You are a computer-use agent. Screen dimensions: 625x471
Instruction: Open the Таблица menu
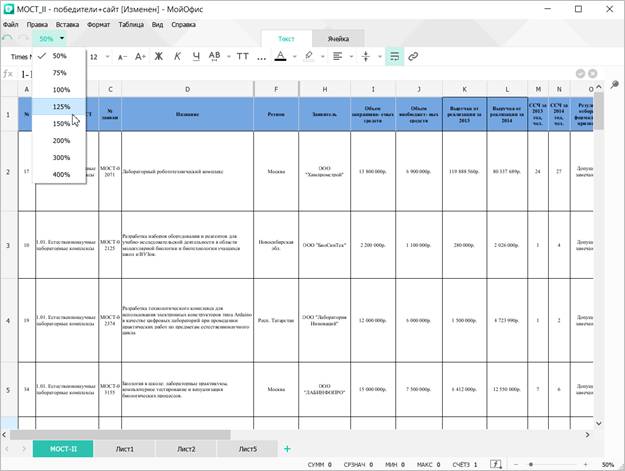131,22
